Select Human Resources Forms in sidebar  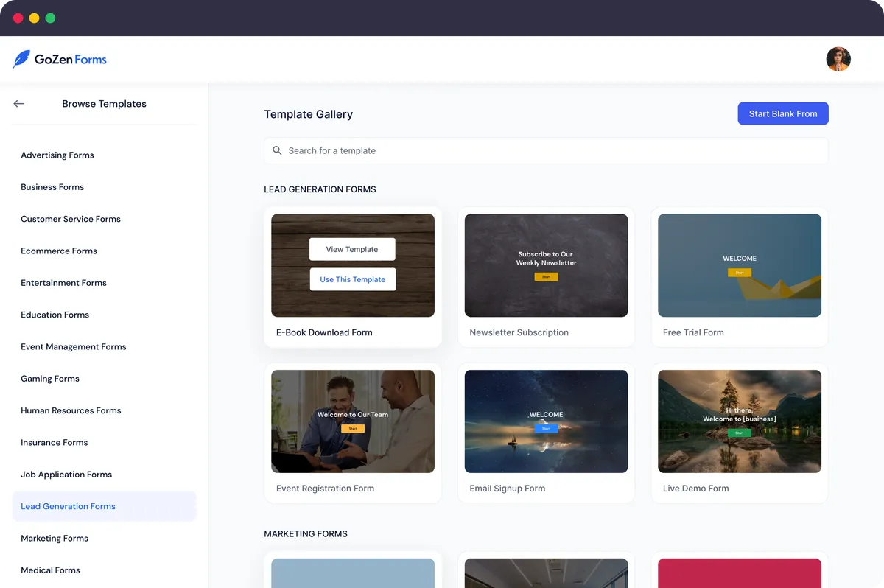click(71, 410)
